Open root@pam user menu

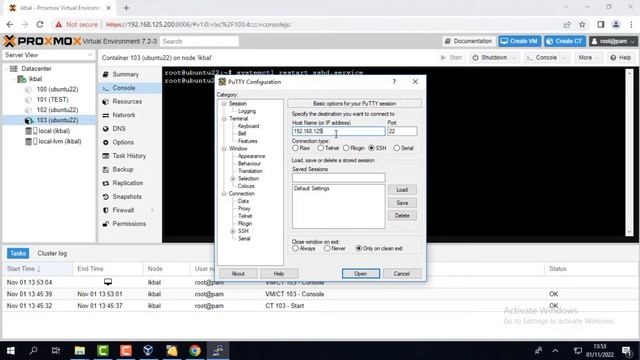coord(613,41)
